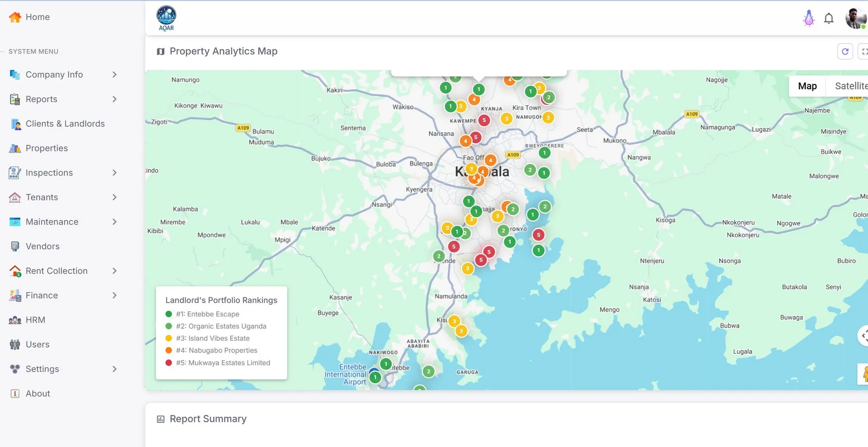The image size is (868, 447).
Task: Open Clients & Landlords menu item
Action: pyautogui.click(x=65, y=124)
